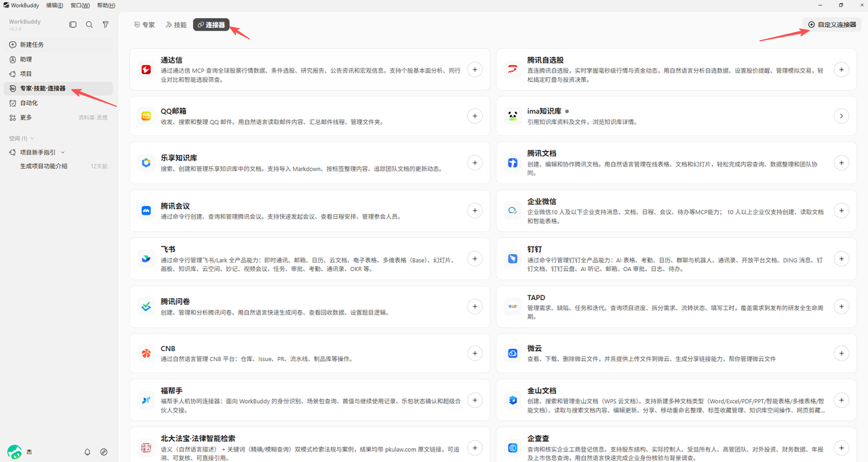This screenshot has height=462, width=868.
Task: Add the 企业微信 connector with plus button
Action: 841,211
